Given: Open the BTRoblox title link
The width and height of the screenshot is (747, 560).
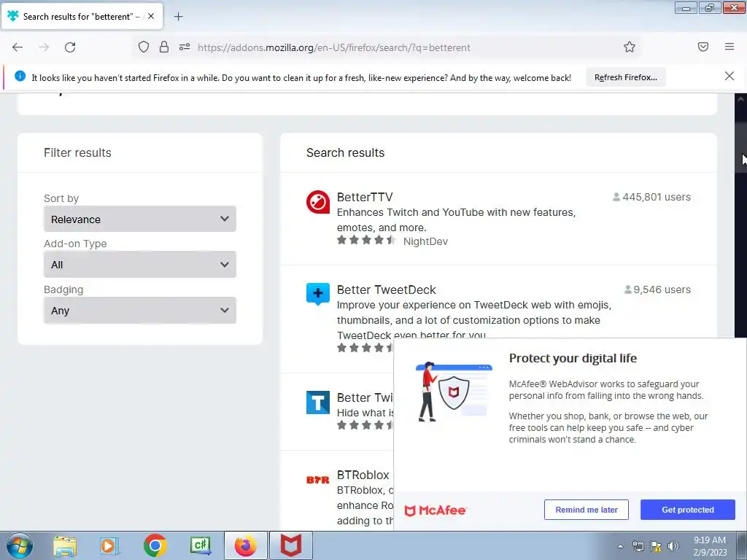Looking at the screenshot, I should click(x=363, y=475).
